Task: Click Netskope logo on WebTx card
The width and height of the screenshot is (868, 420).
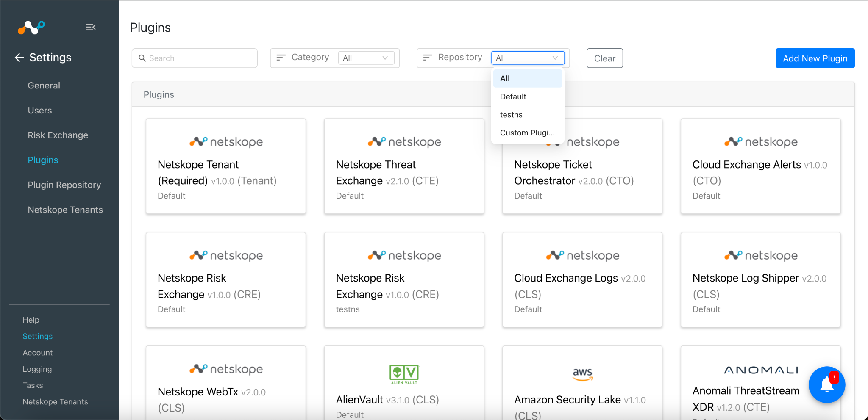Action: click(x=226, y=369)
